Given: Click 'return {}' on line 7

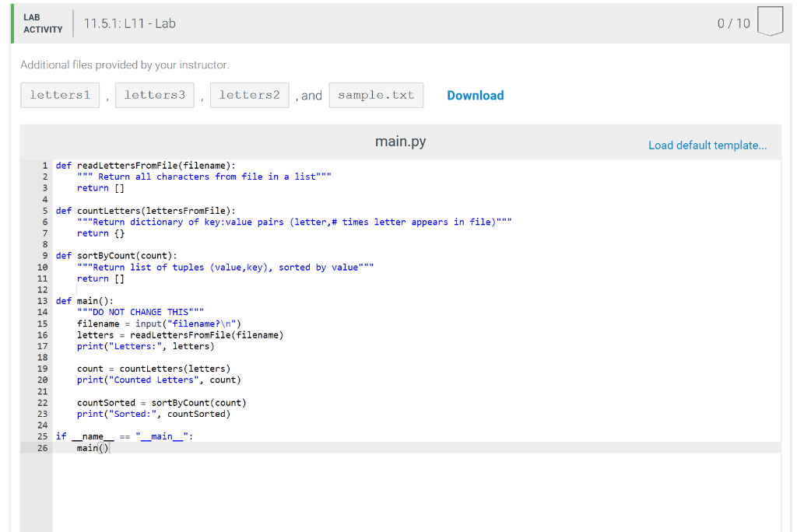Looking at the screenshot, I should pos(100,233).
